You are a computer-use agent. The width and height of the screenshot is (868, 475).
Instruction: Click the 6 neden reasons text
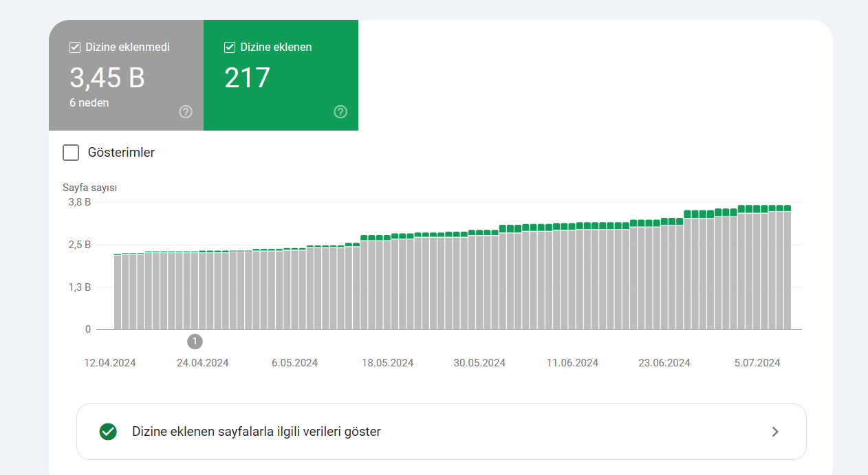(x=89, y=103)
